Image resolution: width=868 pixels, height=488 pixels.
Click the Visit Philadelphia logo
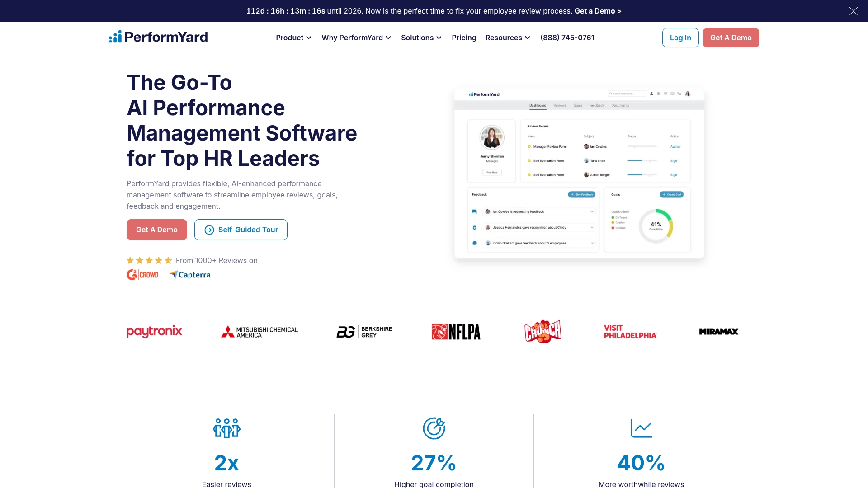[630, 332]
